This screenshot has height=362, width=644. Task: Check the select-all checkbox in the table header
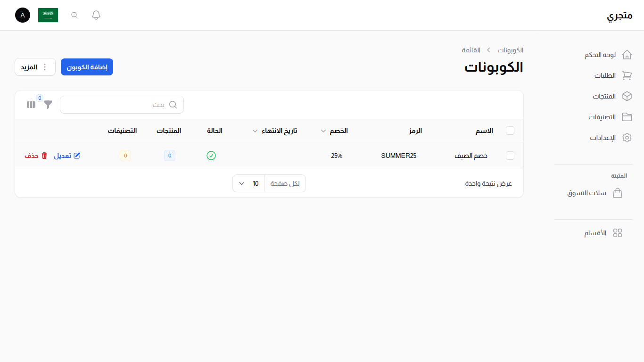pos(510,131)
